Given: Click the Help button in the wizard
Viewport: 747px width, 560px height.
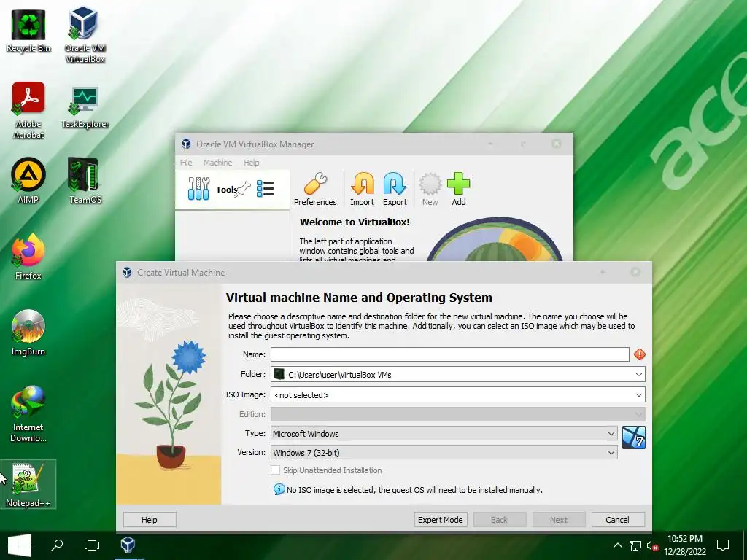Looking at the screenshot, I should click(x=149, y=519).
